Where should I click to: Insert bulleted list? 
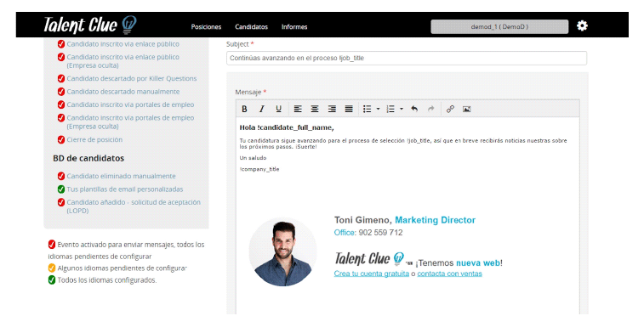(x=368, y=109)
